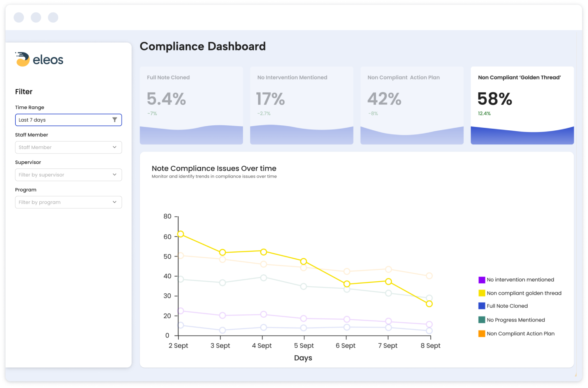The width and height of the screenshot is (588, 388).
Task: Select the Non Compliant 'Golden Thread' 58% card
Action: pyautogui.click(x=522, y=105)
